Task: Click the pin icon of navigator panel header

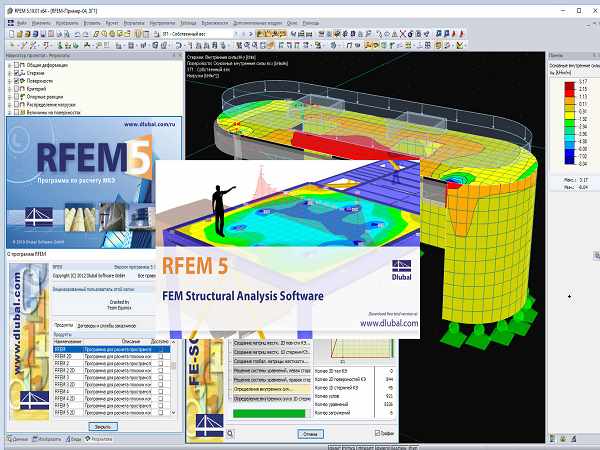Action: pyautogui.click(x=174, y=55)
